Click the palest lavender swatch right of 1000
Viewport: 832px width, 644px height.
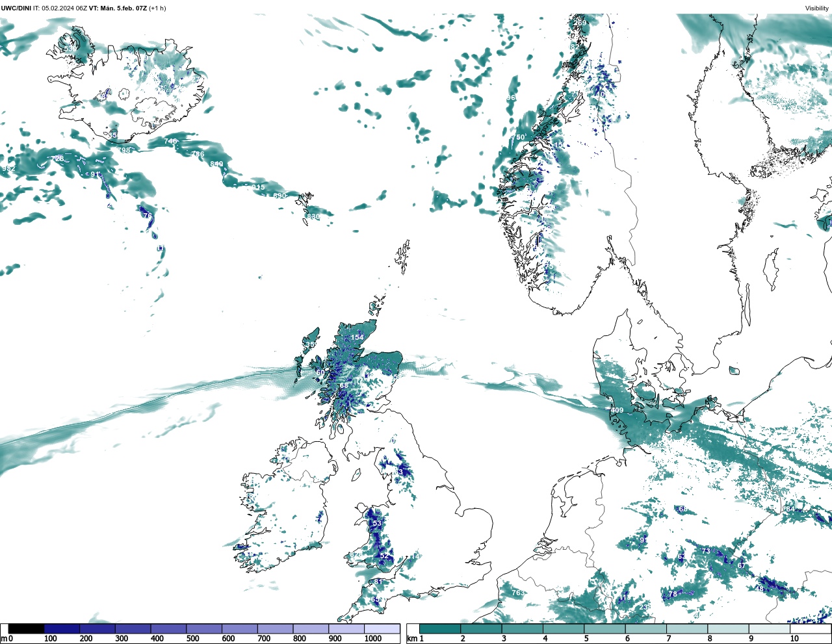(x=382, y=628)
